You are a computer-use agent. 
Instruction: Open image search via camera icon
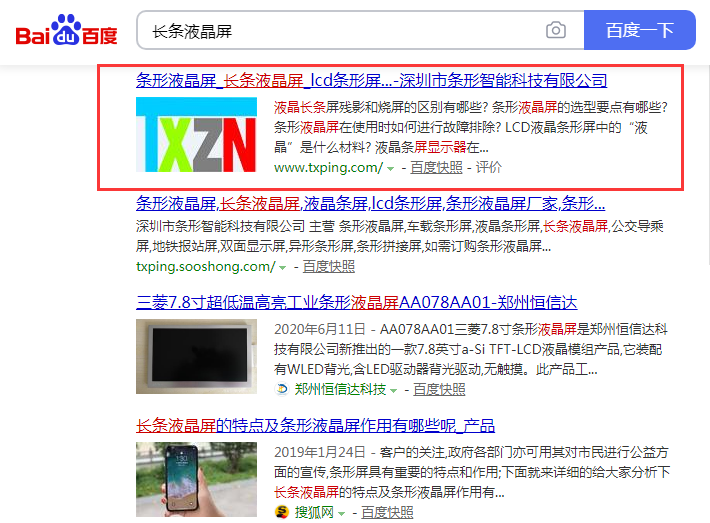coord(555,31)
